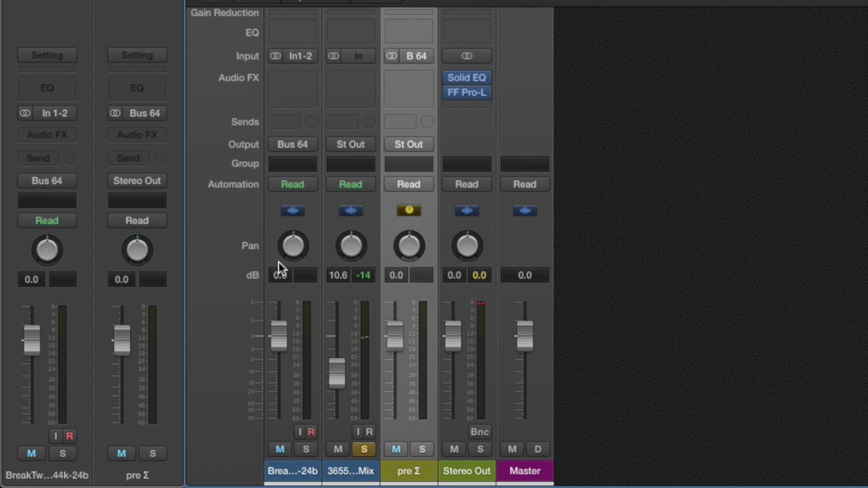Toggle input monitoring on 3655...Mix channel
This screenshot has height=488, width=868.
point(358,432)
